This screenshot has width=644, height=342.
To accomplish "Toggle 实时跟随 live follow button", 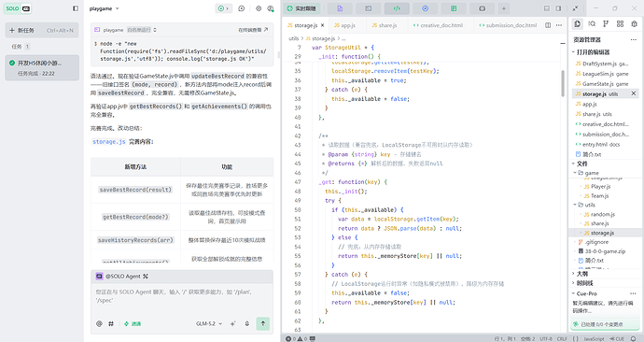I will (x=301, y=8).
